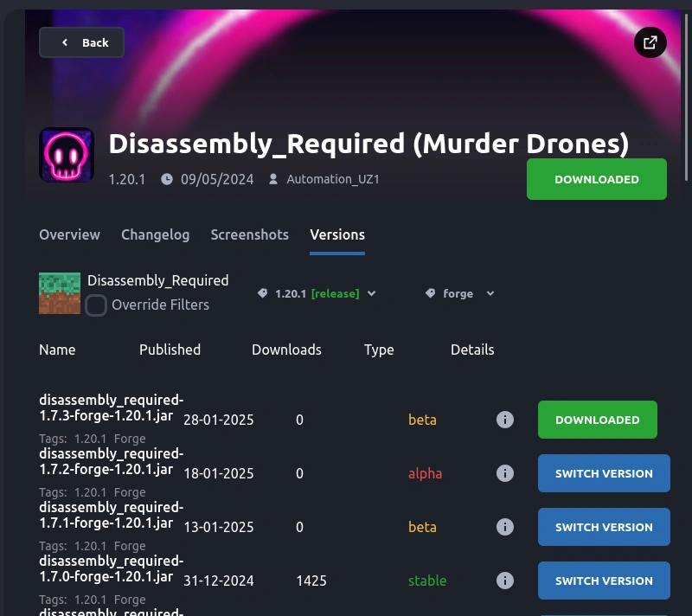Click published date 13-01-2025
692x616 pixels.
point(219,527)
